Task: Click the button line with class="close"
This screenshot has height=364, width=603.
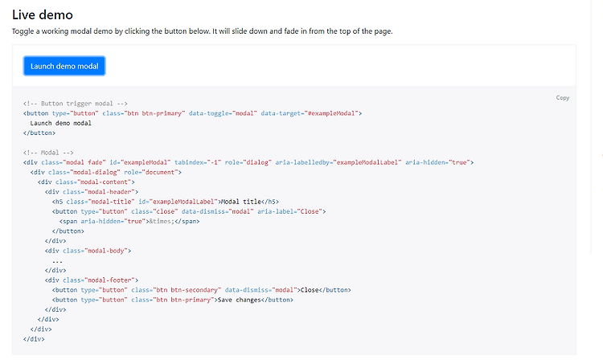Action: 189,211
